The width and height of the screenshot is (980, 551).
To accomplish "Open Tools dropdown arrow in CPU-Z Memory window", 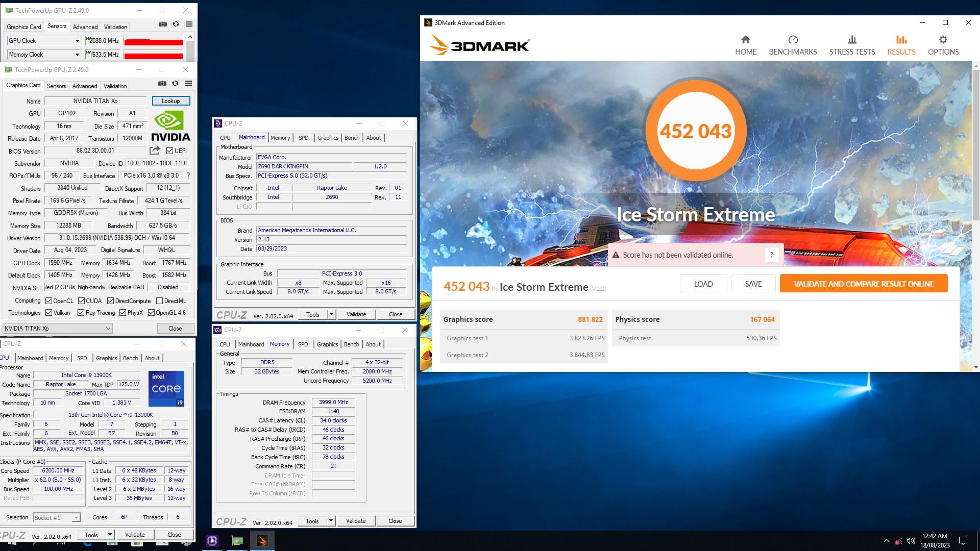I will coord(331,521).
